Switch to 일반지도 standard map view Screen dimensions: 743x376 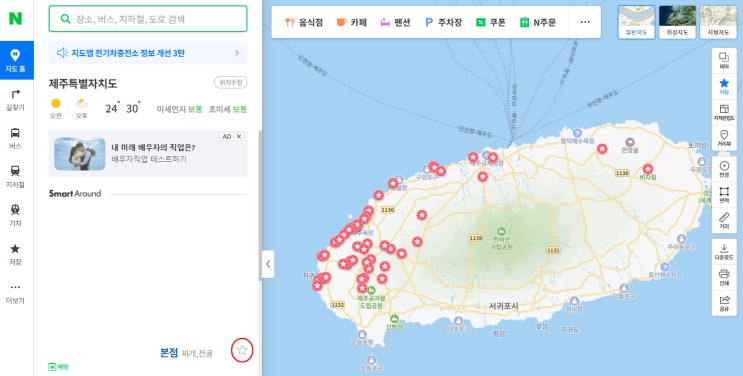[x=636, y=22]
